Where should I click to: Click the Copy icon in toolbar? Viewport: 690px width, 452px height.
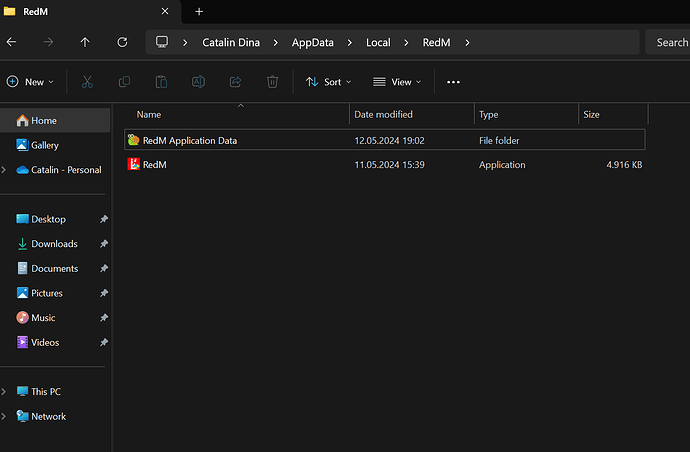pyautogui.click(x=124, y=82)
